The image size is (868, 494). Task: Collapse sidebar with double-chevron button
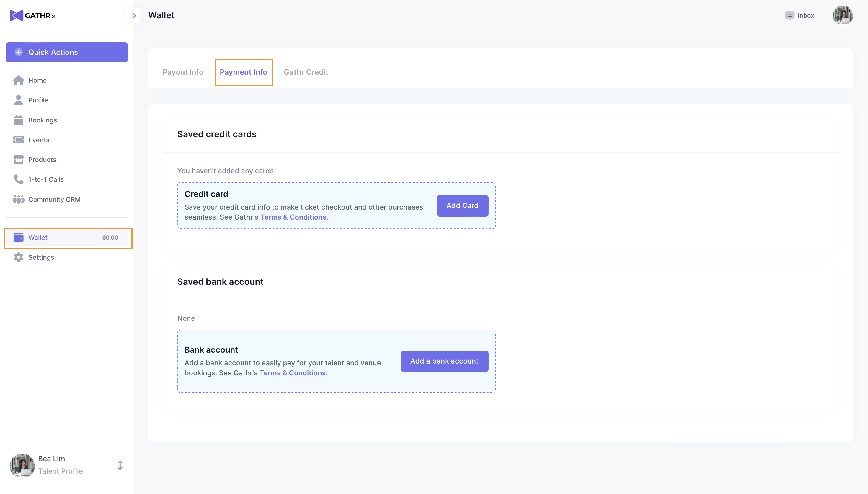(133, 16)
